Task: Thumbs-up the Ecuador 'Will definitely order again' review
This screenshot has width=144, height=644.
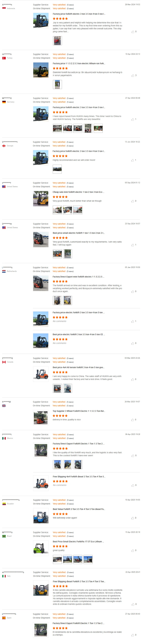Action: [133, 518]
